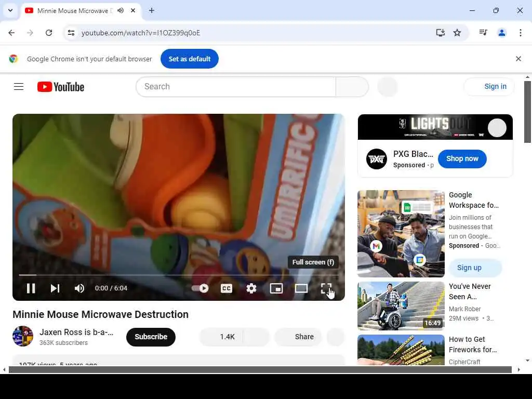This screenshot has height=399, width=532.
Task: Mute the video player volume
Action: pos(79,288)
